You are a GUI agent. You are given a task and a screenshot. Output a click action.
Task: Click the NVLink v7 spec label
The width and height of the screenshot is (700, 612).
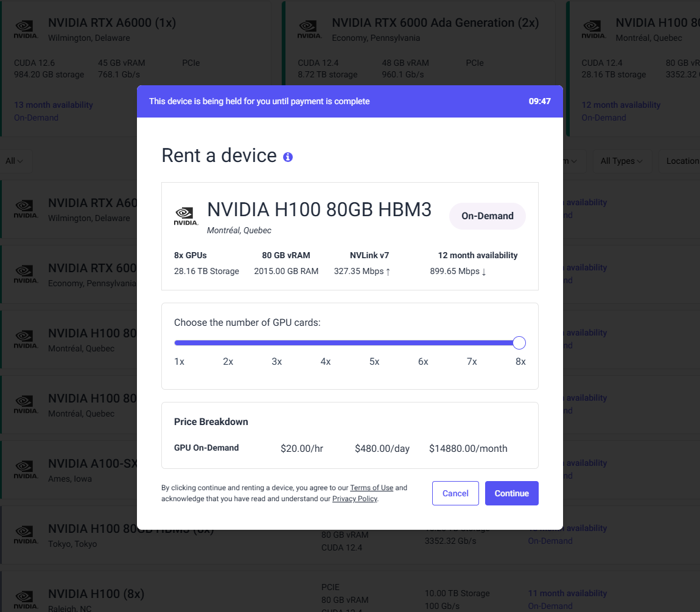tap(369, 256)
